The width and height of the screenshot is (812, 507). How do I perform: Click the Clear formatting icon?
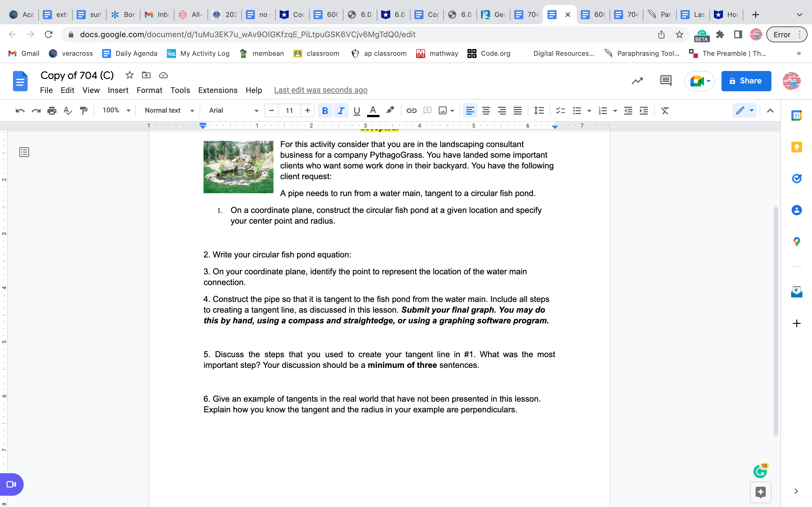tap(665, 110)
